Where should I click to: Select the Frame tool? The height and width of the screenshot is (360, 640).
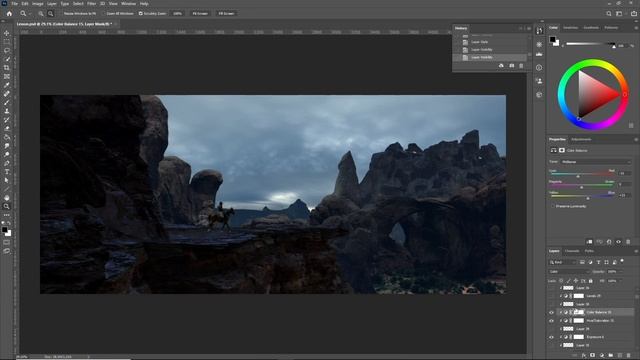click(x=7, y=76)
